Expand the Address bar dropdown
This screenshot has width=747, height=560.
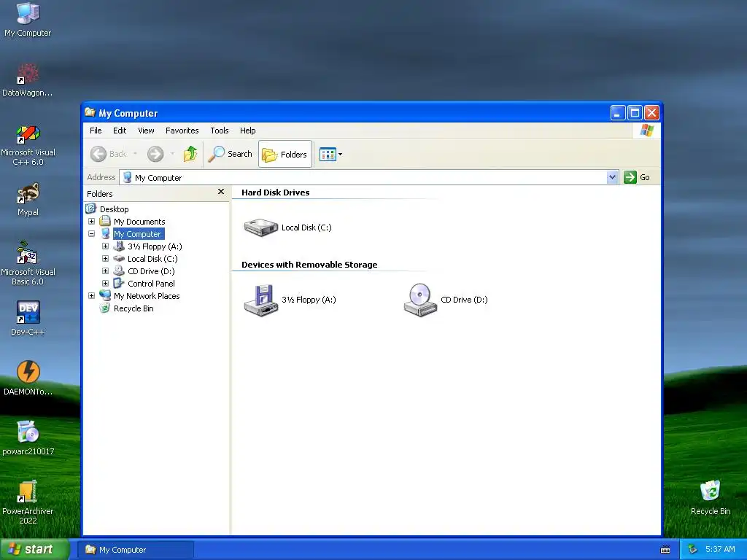tap(612, 177)
